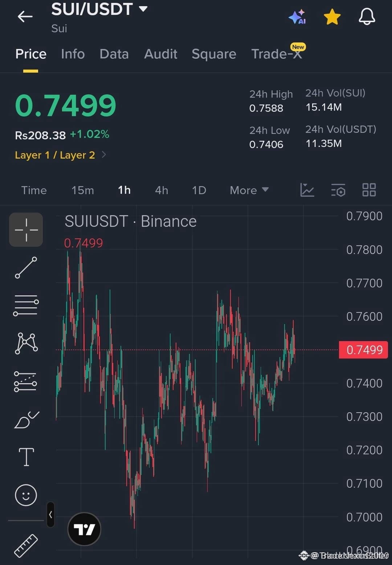Image resolution: width=392 pixels, height=565 pixels.
Task: Collapse the drawing toolbar arrow
Action: click(51, 515)
